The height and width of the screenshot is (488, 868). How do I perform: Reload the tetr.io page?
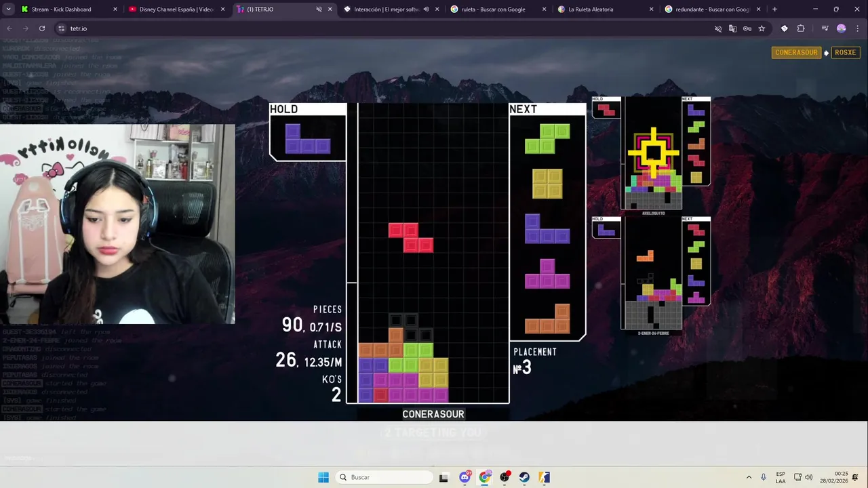[x=42, y=28]
